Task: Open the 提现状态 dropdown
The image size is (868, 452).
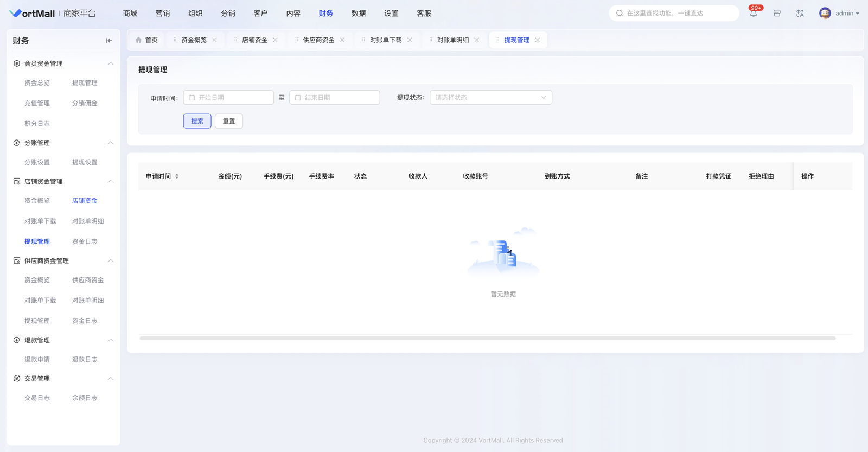Action: coord(490,98)
